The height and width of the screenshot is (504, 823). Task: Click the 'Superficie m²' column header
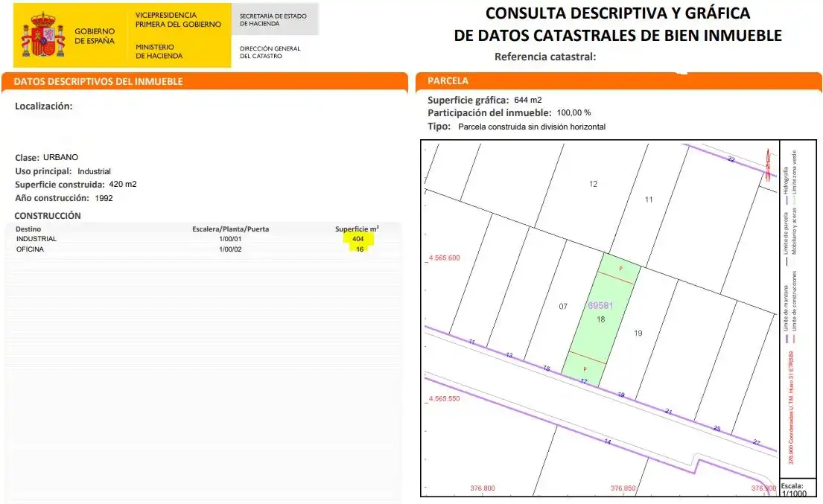coord(357,229)
